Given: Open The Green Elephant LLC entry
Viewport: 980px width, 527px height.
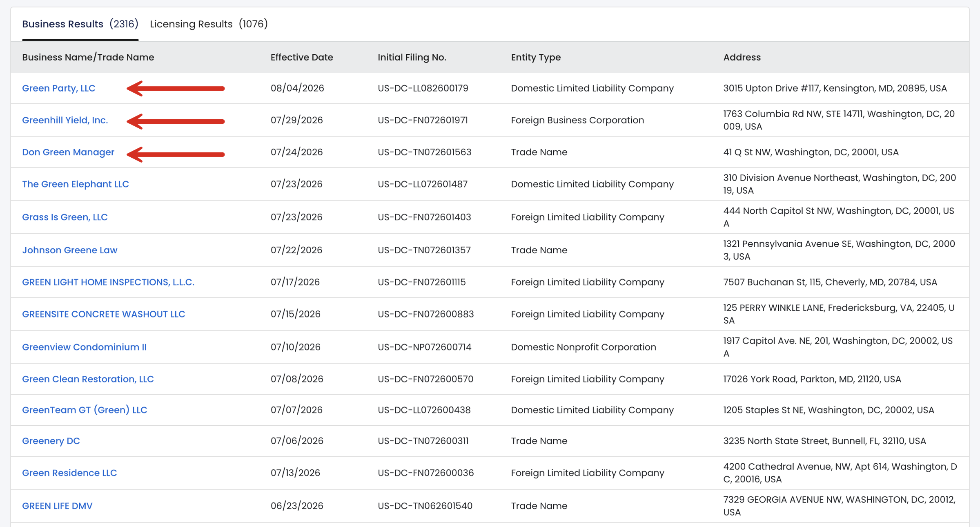Looking at the screenshot, I should (x=76, y=184).
